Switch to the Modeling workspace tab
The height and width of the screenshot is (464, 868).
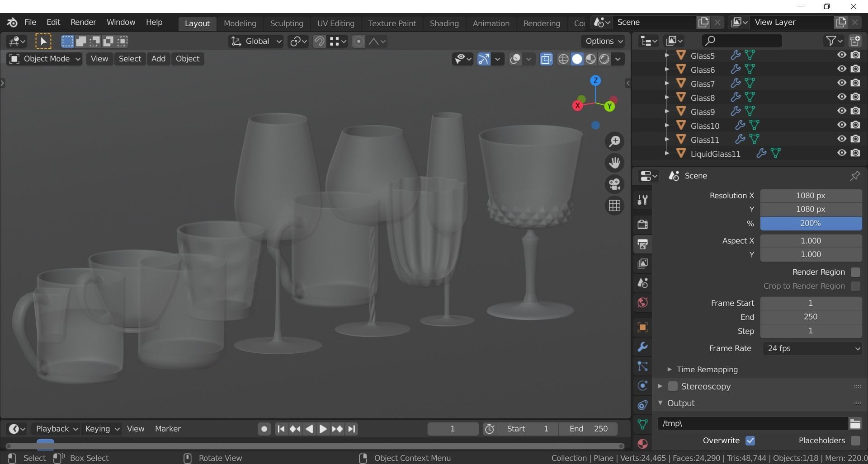240,23
